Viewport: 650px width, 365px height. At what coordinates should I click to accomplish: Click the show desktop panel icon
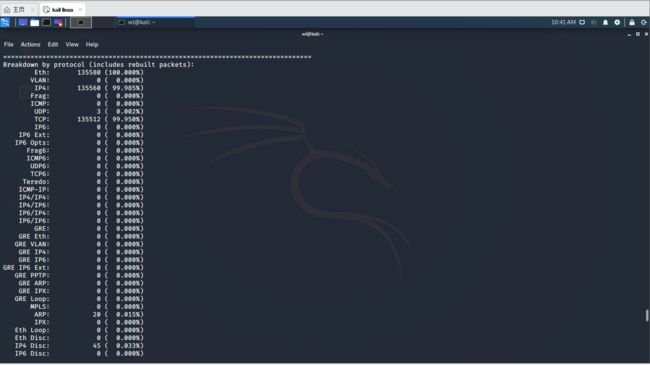click(x=23, y=22)
